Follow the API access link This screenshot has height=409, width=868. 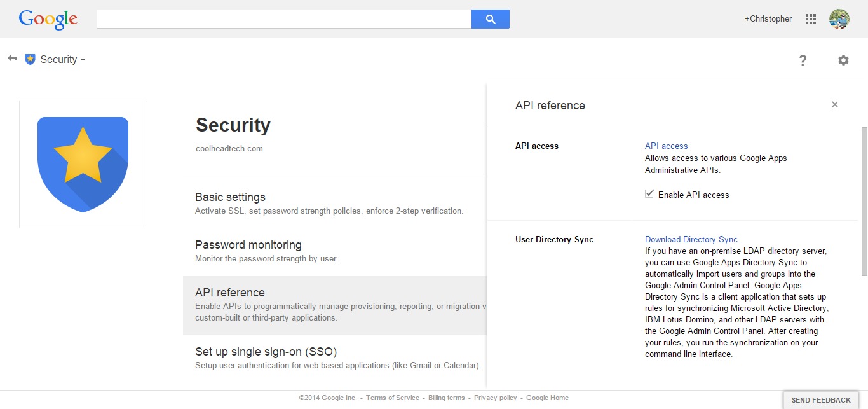[666, 146]
